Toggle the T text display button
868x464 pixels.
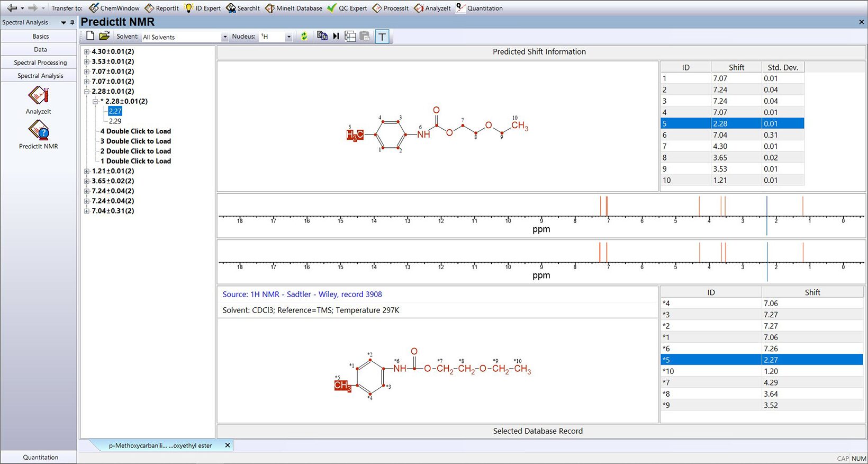tap(382, 37)
